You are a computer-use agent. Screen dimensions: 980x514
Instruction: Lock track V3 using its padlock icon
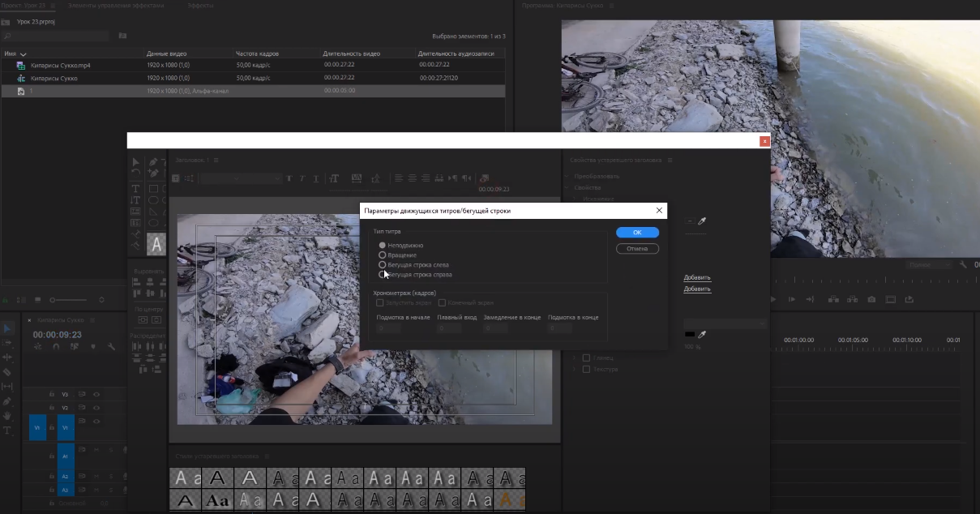(51, 396)
